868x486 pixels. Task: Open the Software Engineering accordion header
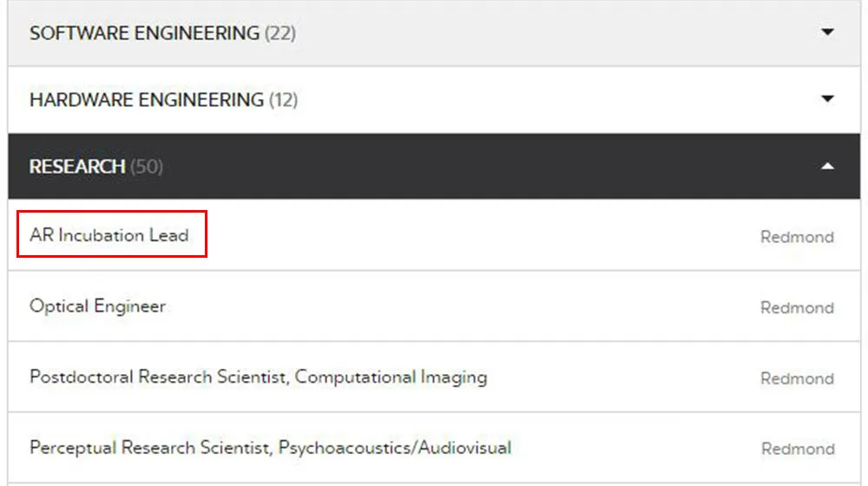[434, 33]
